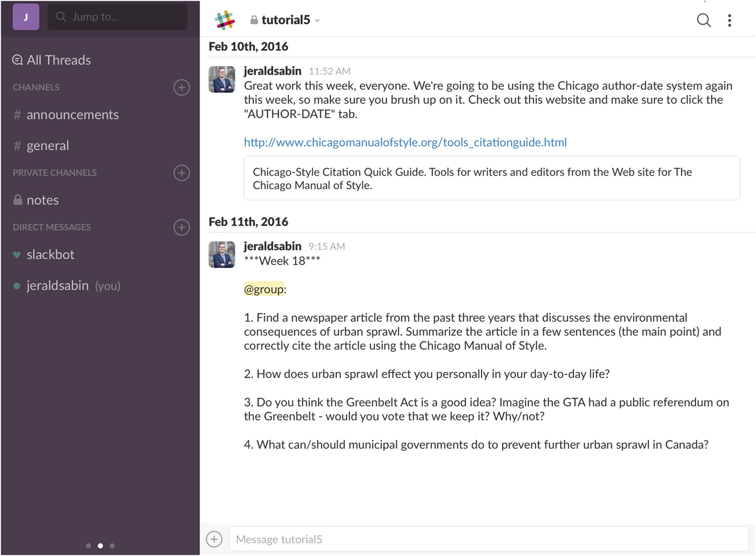
Task: Click the purple J workspace icon
Action: 26,17
